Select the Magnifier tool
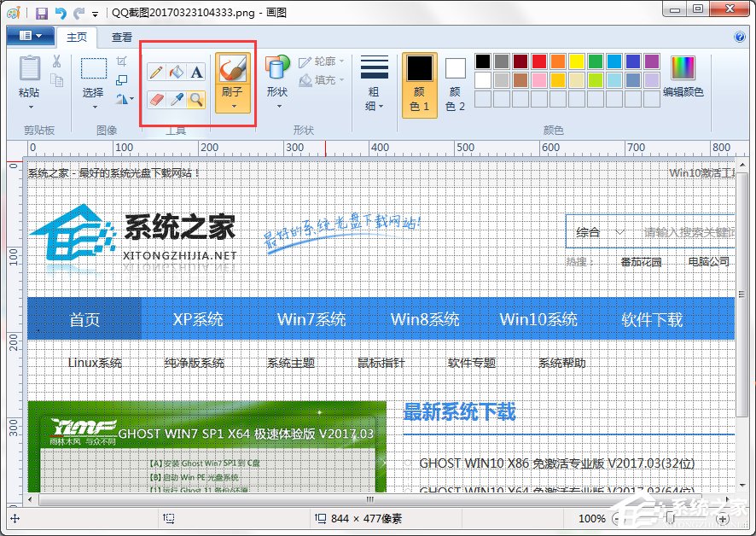Image resolution: width=756 pixels, height=536 pixels. point(195,100)
